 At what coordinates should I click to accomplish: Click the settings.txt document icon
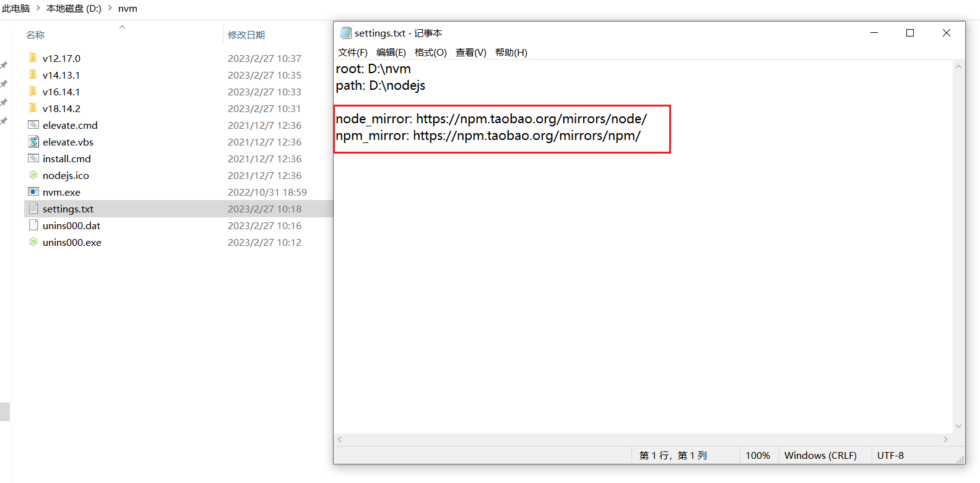click(33, 208)
